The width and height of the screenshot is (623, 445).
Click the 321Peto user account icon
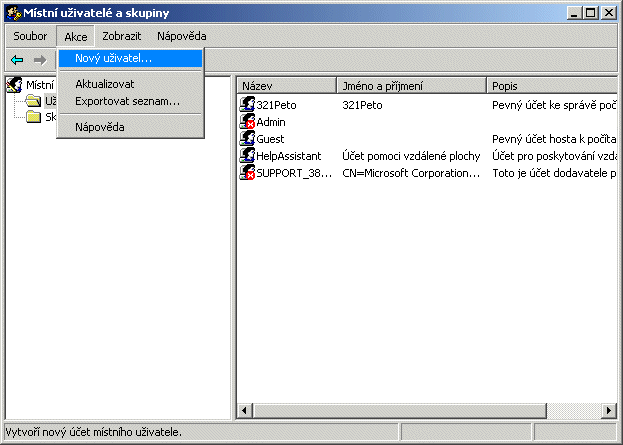coord(248,104)
